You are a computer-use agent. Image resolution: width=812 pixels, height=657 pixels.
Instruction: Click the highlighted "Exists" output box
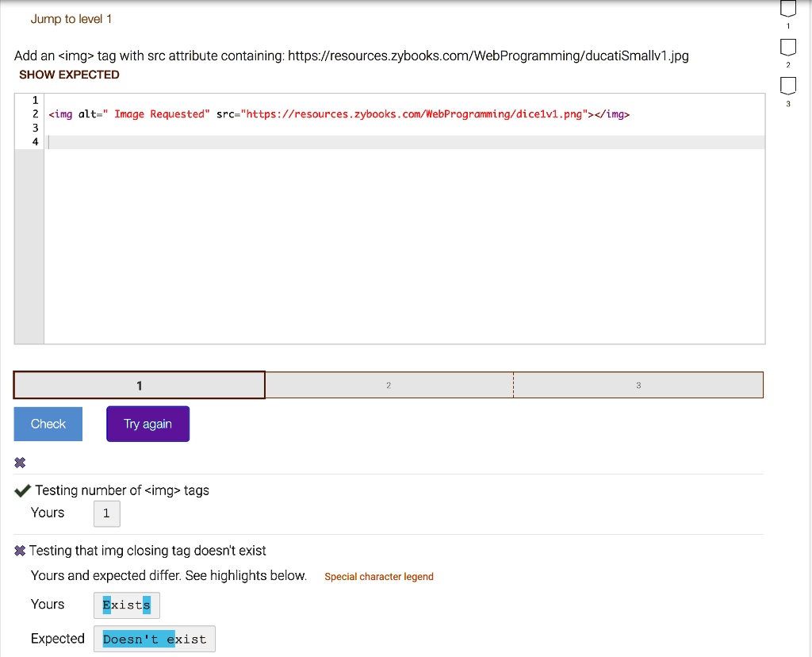[x=127, y=605]
